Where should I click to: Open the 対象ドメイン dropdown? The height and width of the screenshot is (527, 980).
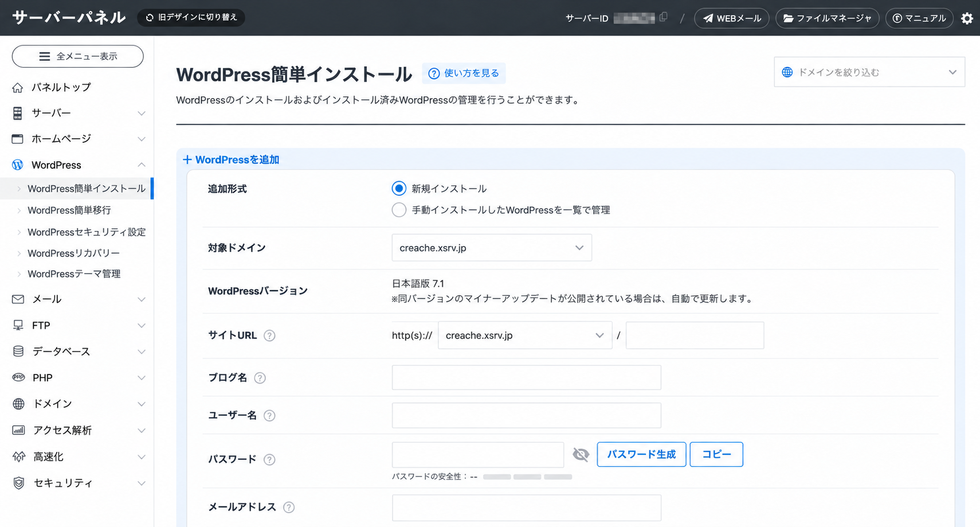[x=492, y=248]
